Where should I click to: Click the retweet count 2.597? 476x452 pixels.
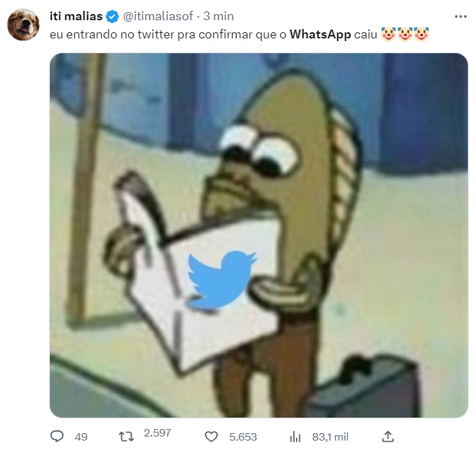coord(158,432)
